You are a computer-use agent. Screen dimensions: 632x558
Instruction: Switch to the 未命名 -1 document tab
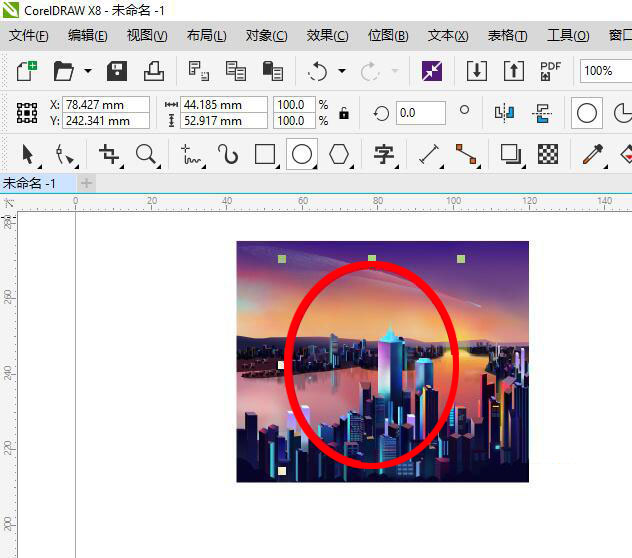coord(37,183)
